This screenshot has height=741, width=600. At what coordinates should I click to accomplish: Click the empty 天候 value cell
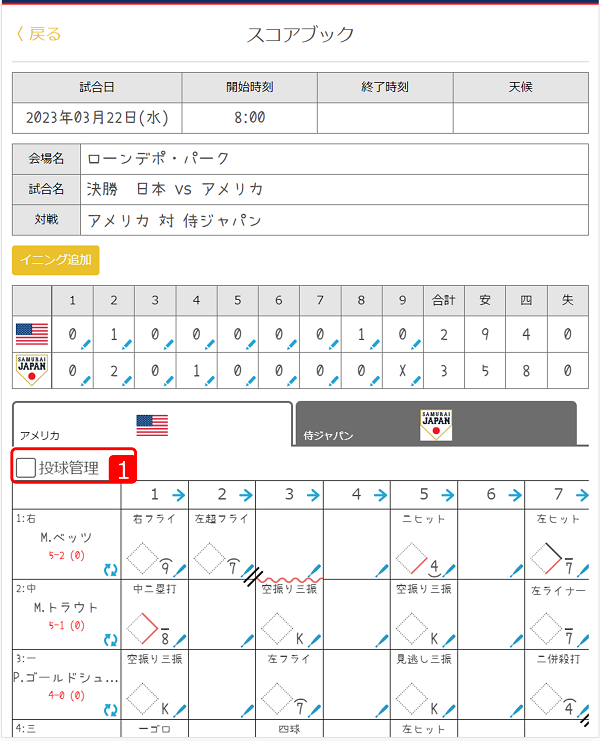click(x=521, y=118)
